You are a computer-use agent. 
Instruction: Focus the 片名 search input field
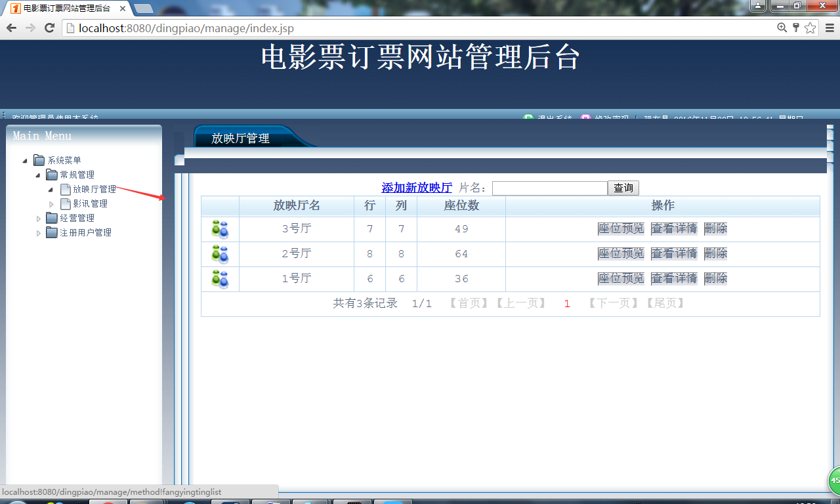pyautogui.click(x=550, y=188)
